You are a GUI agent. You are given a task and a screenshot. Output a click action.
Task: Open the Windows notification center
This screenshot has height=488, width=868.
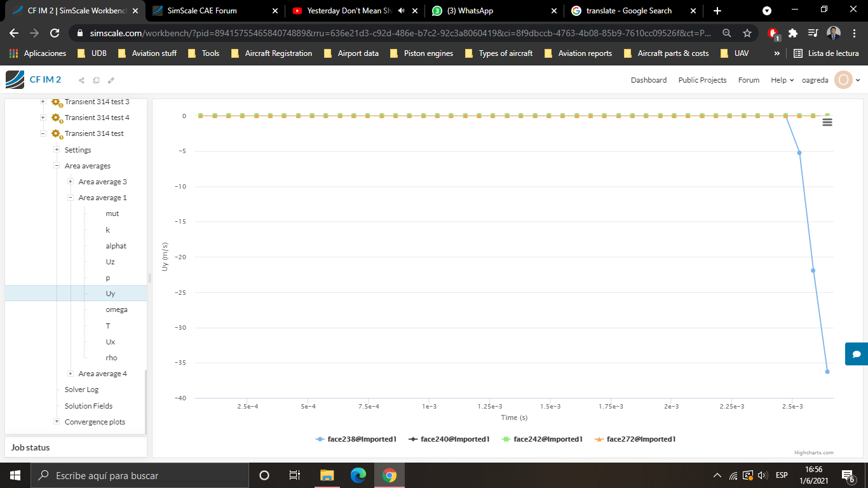[x=848, y=475]
